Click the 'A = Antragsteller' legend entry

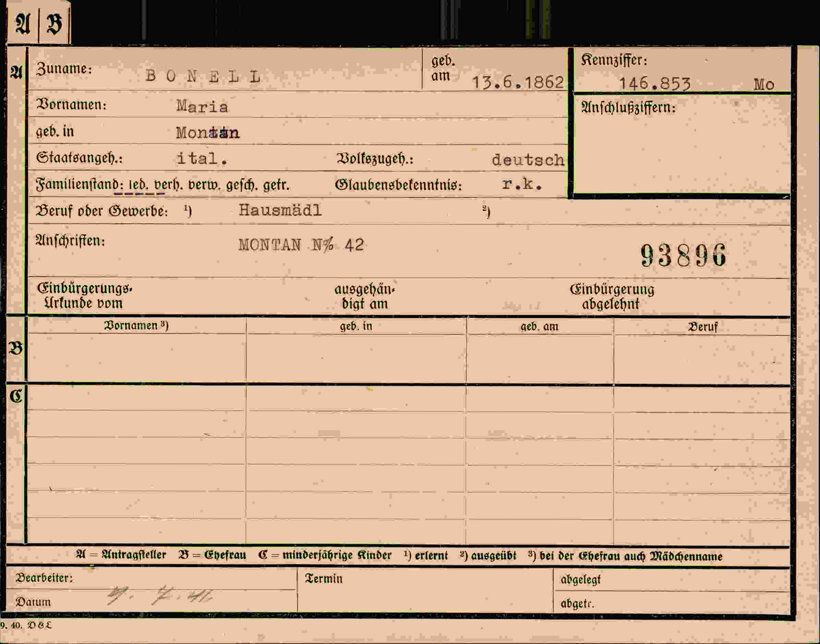pos(121,555)
